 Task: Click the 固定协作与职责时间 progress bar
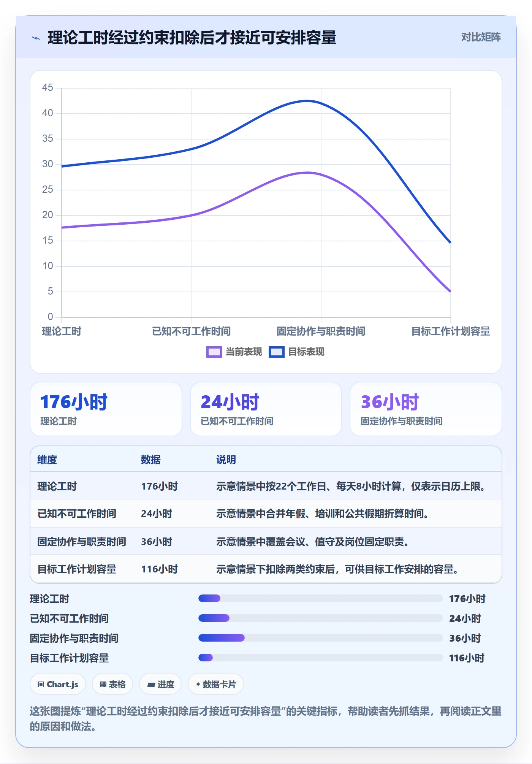320,638
